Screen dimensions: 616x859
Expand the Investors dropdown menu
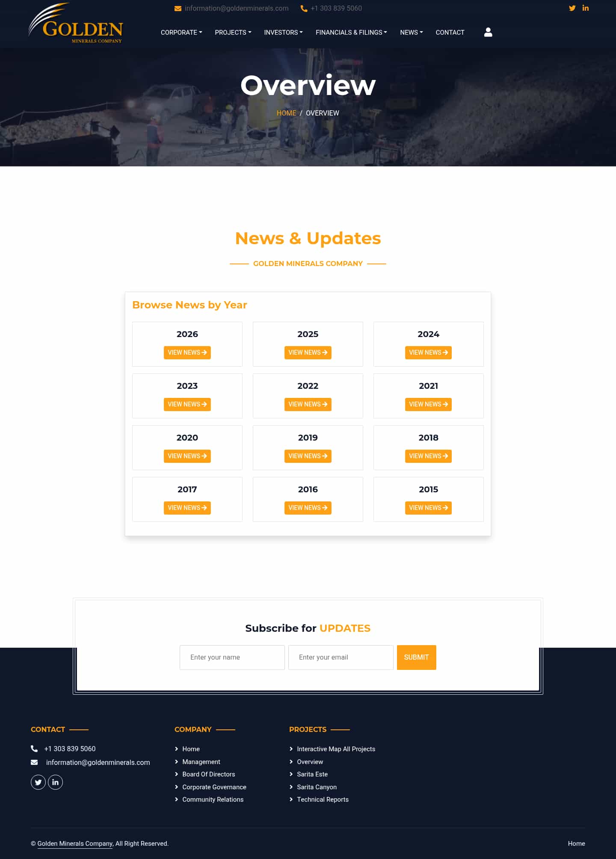click(283, 33)
